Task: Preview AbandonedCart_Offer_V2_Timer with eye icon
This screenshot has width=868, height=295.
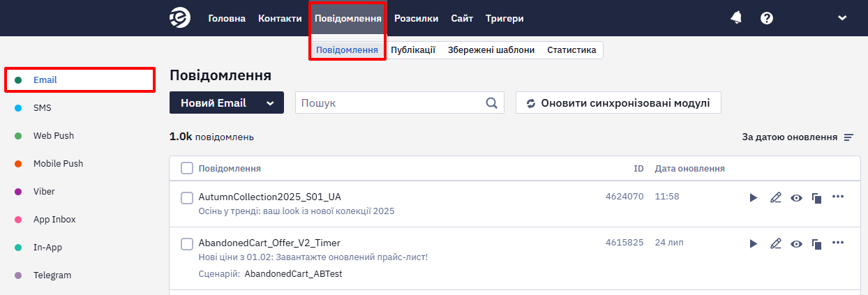Action: [796, 243]
